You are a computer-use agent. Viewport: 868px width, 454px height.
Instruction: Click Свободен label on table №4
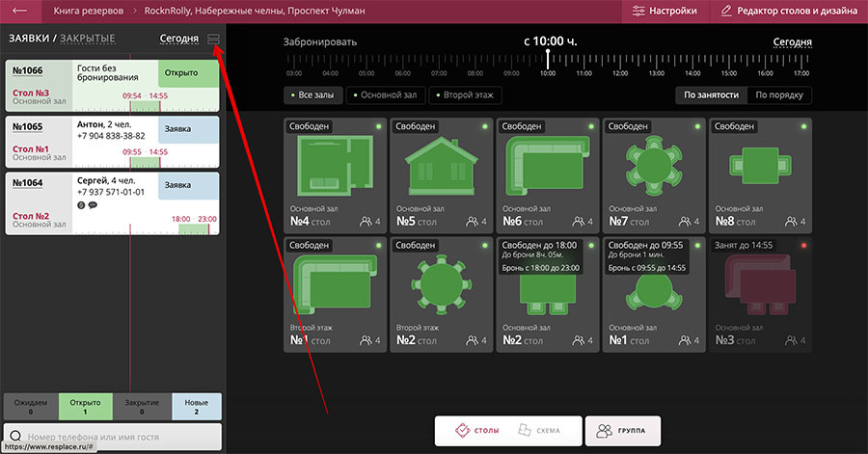pyautogui.click(x=309, y=126)
